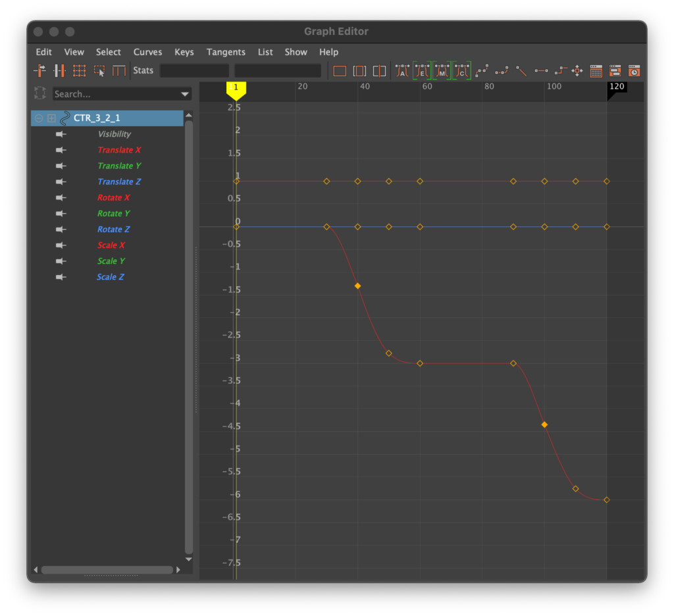Expand CTR_3_2_1 attributes with plus icon

pos(51,118)
